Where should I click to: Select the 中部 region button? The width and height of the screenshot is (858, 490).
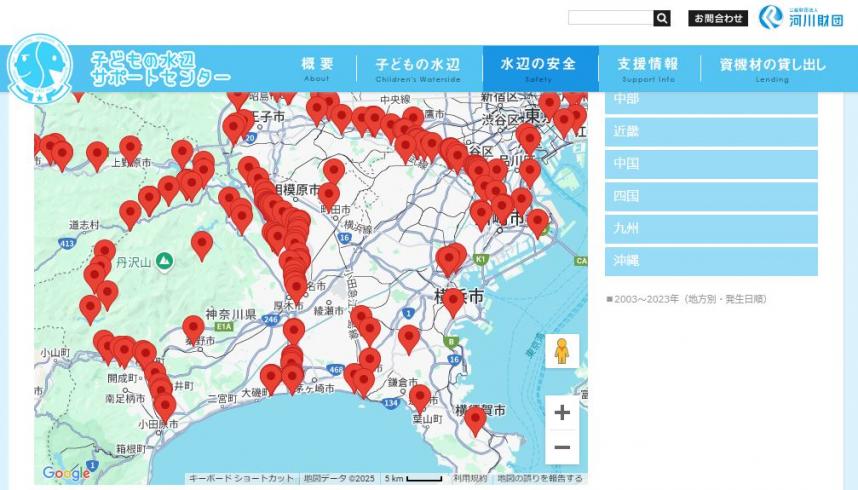[711, 101]
